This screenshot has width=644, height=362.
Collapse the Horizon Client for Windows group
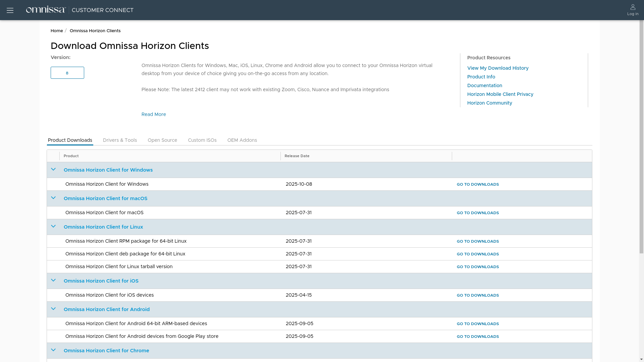click(53, 170)
